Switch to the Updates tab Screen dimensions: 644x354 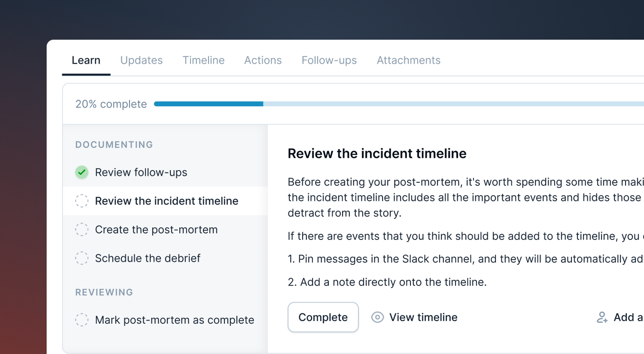pos(141,60)
